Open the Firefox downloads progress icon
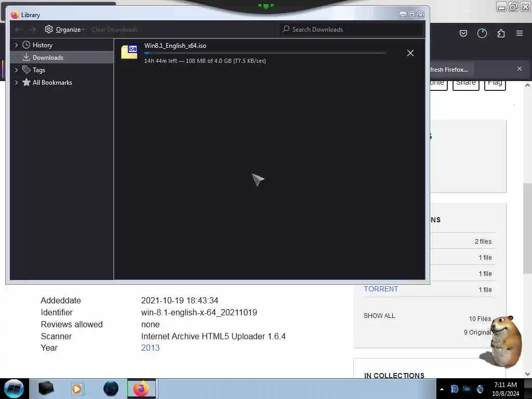The image size is (532, 399). click(482, 33)
